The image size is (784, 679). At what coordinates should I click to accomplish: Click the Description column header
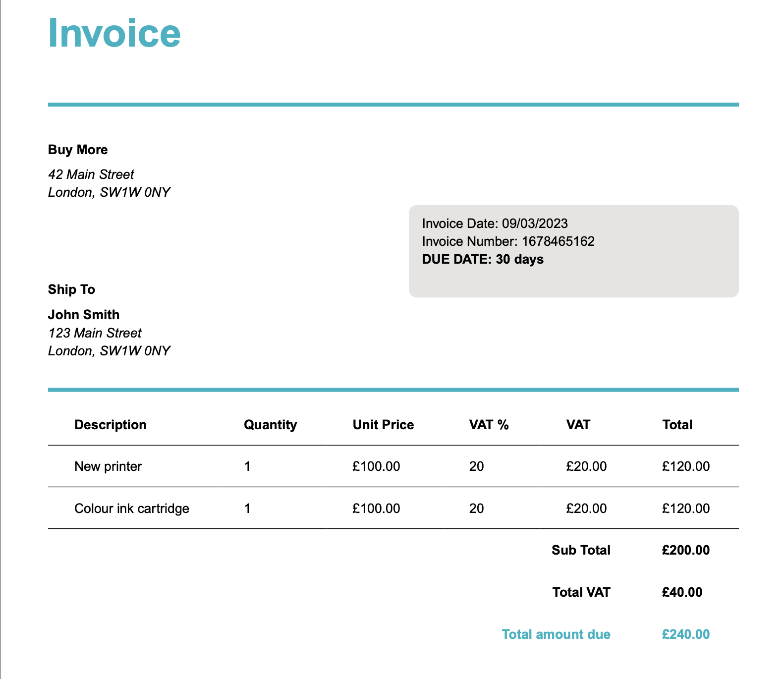pyautogui.click(x=111, y=425)
